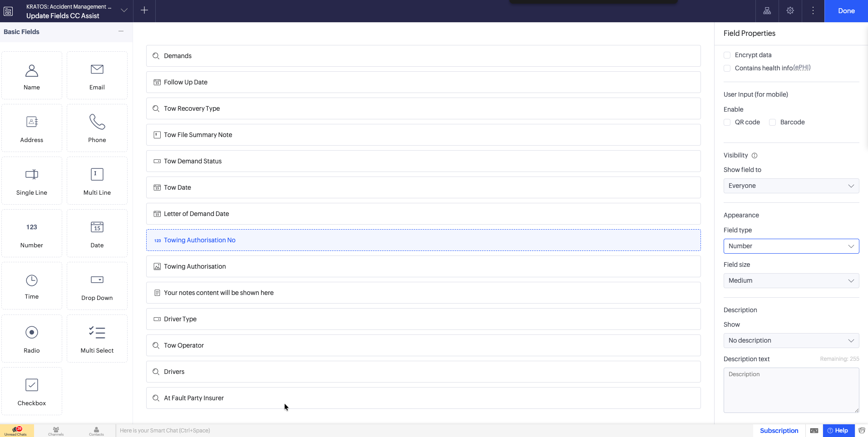Select the Driver Type field row

[x=424, y=319]
